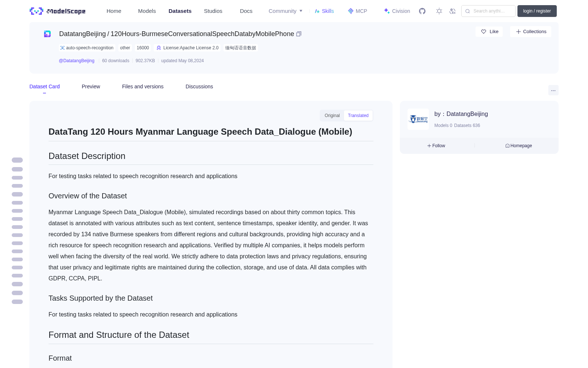Switch language with the translate icon
Image resolution: width=588 pixels, height=368 pixels.
click(x=452, y=11)
